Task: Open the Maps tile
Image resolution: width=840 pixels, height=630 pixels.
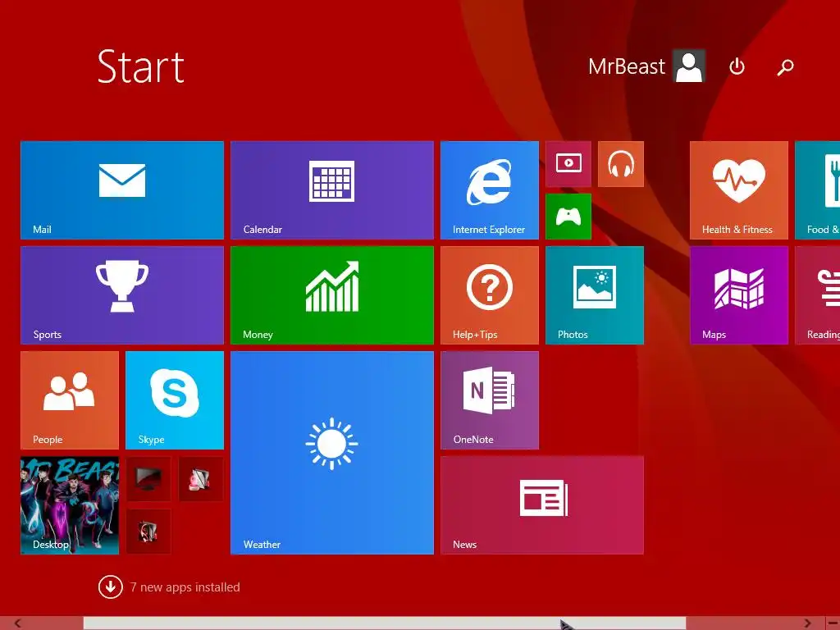Action: tap(739, 295)
